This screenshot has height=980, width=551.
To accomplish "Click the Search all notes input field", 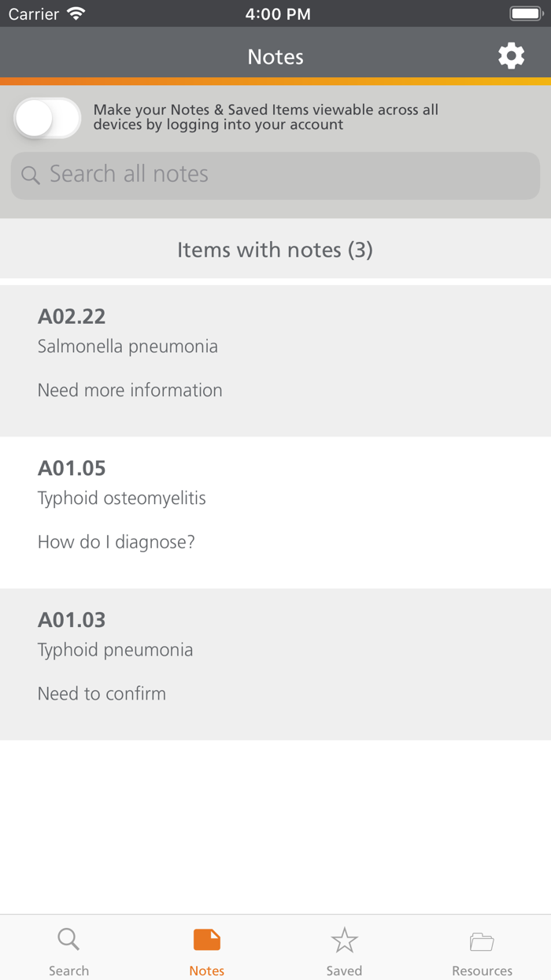I will (x=275, y=174).
